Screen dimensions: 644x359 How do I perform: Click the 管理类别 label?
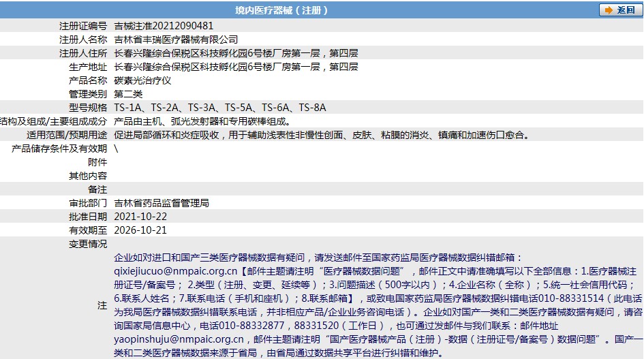(x=88, y=94)
